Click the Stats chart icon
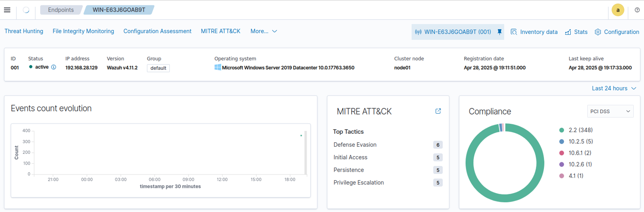 pyautogui.click(x=568, y=32)
